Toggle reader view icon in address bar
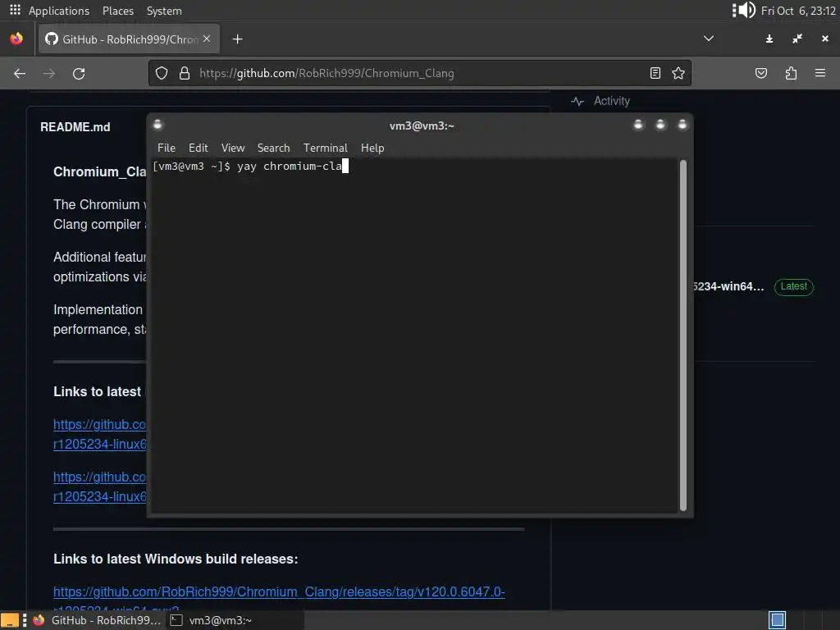Viewport: 840px width, 630px height. (655, 73)
